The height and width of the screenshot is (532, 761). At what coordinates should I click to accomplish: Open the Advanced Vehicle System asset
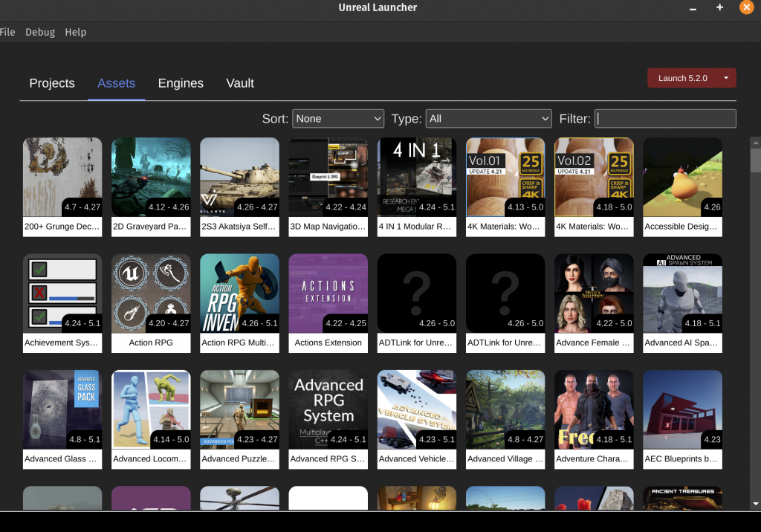click(416, 409)
